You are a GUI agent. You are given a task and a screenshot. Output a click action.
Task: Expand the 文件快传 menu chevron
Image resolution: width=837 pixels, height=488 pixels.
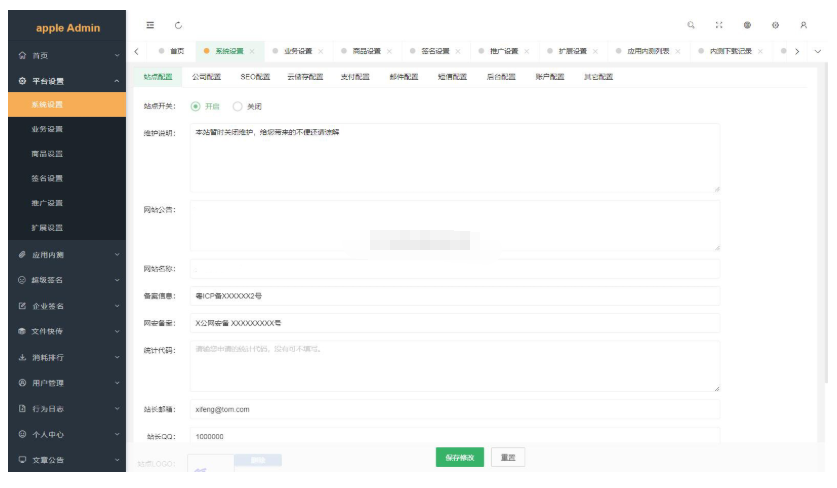117,331
